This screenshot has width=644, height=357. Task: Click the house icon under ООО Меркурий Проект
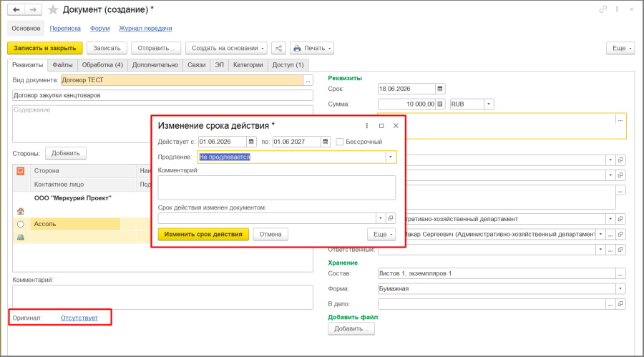click(x=21, y=211)
